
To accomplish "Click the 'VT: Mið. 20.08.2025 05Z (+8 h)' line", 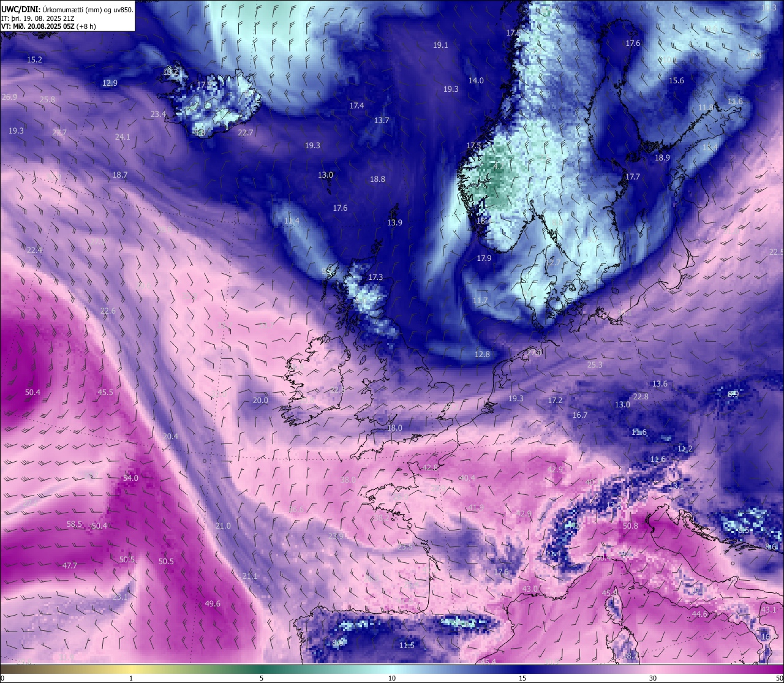I will [48, 26].
